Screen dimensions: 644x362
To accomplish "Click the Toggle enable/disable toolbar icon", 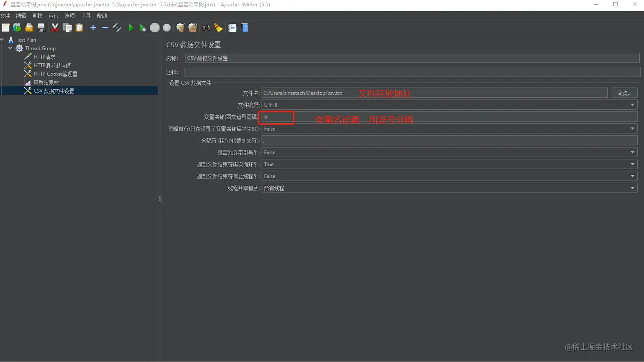I will (x=117, y=28).
